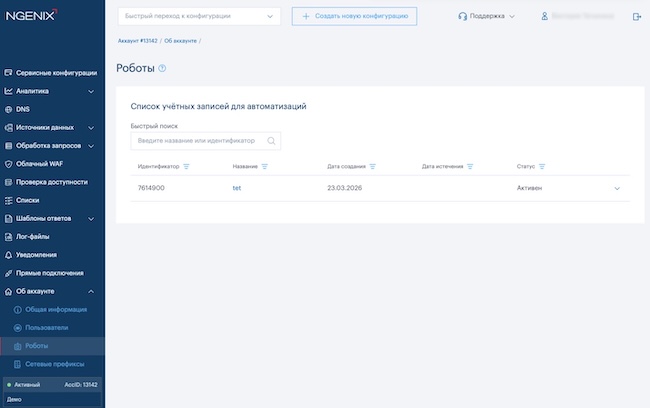Click the Роботы icon in sidebar

(17, 346)
